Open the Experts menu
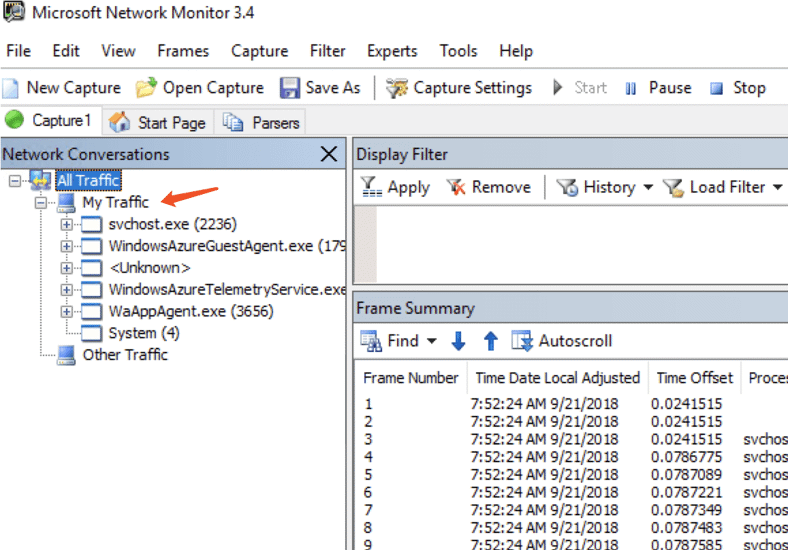The width and height of the screenshot is (788, 550). point(392,51)
